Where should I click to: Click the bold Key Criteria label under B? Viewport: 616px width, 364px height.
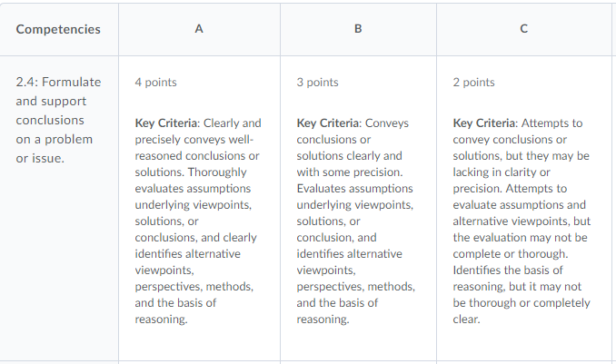(329, 123)
